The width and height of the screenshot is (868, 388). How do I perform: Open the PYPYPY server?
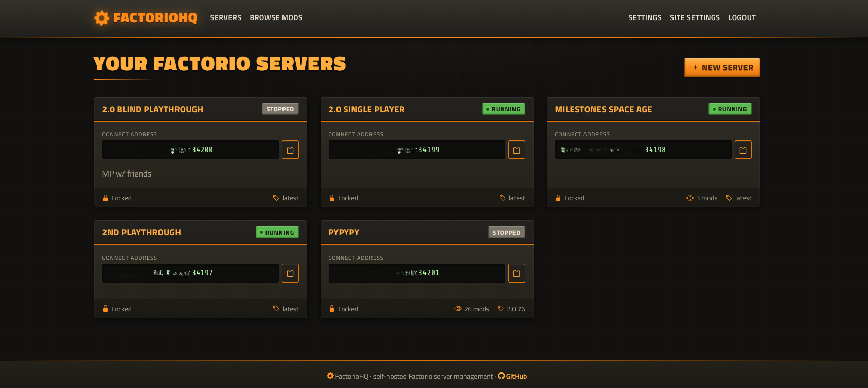[344, 232]
